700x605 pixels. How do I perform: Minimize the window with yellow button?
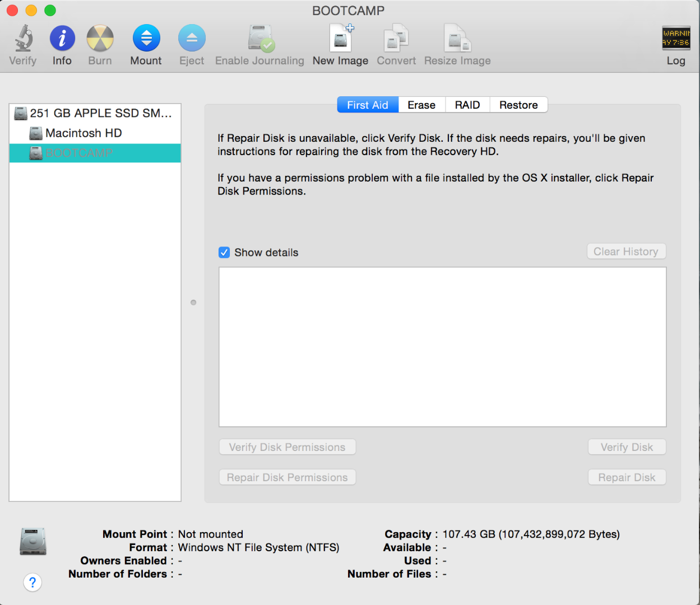31,10
